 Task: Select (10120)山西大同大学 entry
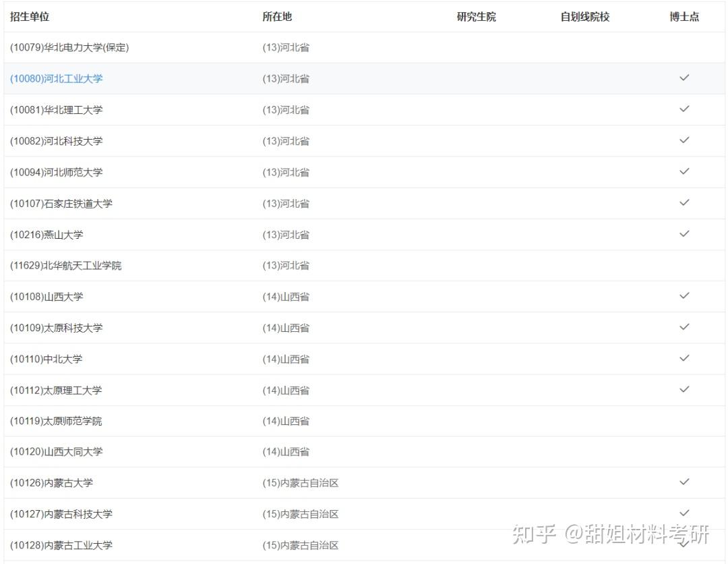(56, 451)
